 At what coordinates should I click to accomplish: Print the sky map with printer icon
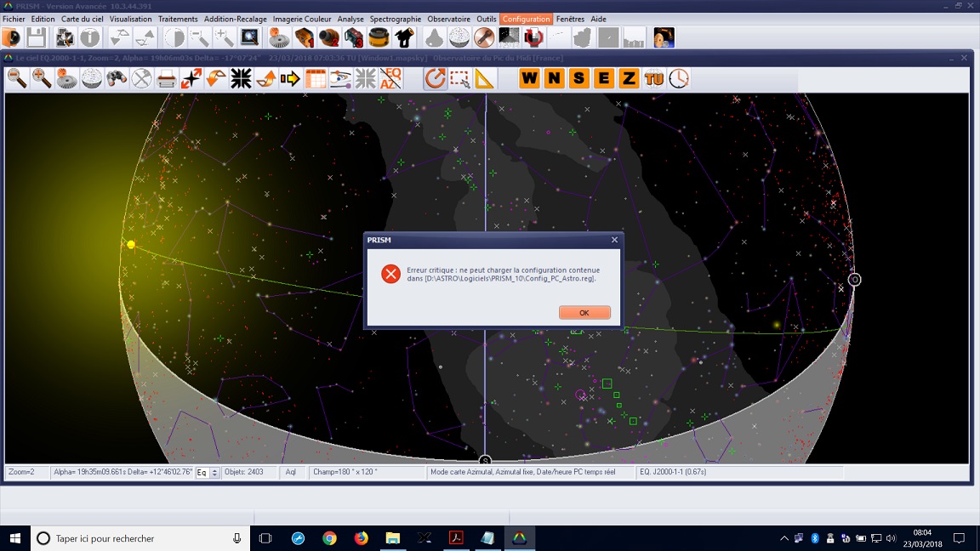coord(166,79)
